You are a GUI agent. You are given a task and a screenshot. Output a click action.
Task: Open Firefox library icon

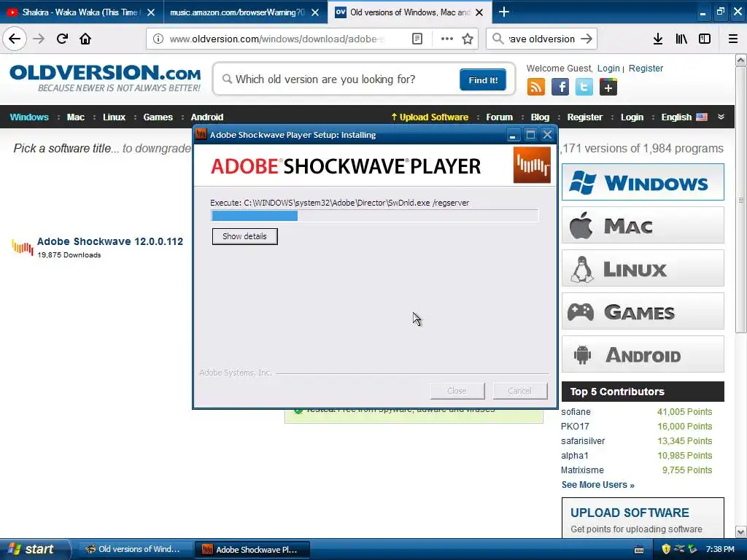681,39
